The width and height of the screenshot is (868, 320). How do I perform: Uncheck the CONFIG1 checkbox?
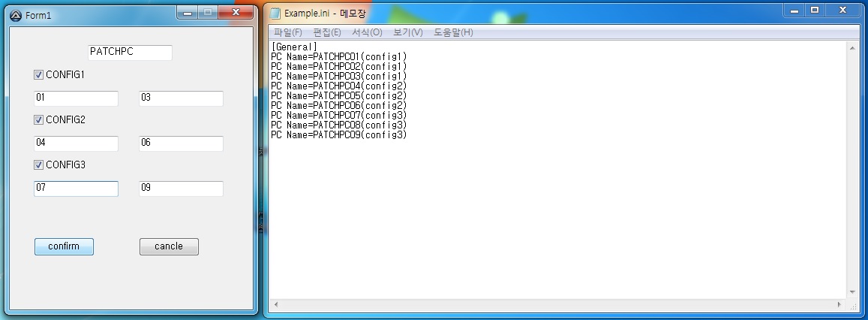(x=39, y=75)
